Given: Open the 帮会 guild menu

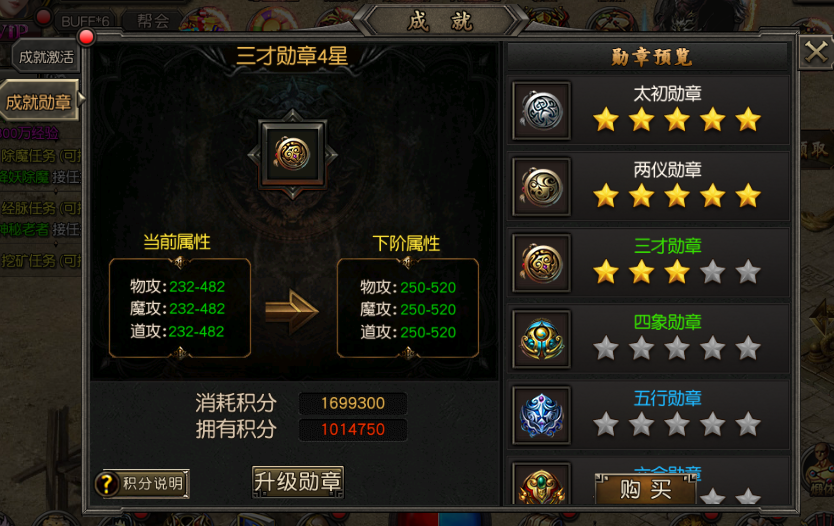Looking at the screenshot, I should 153,21.
